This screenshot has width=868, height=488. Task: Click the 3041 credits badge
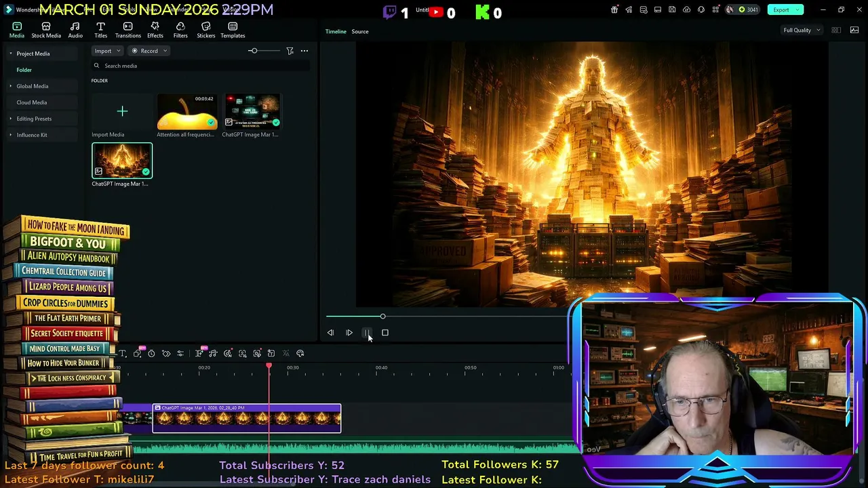pyautogui.click(x=749, y=9)
